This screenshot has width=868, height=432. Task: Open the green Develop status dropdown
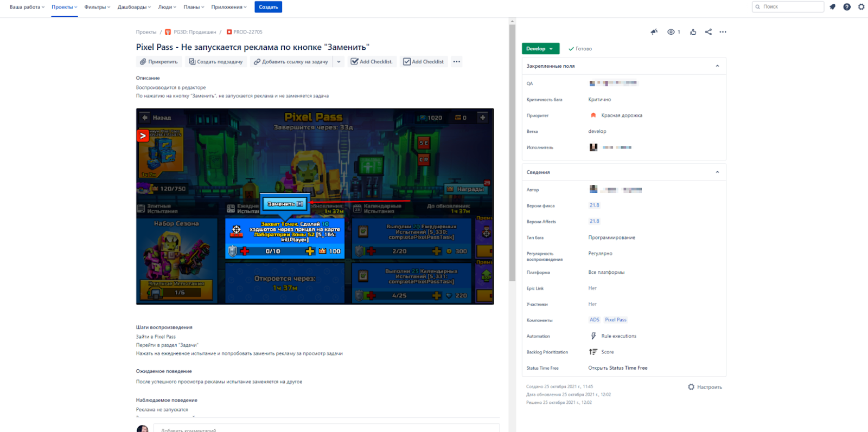(540, 49)
